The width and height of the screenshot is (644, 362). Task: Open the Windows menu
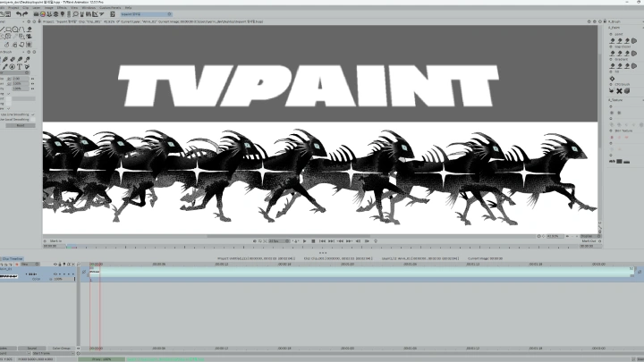point(89,7)
